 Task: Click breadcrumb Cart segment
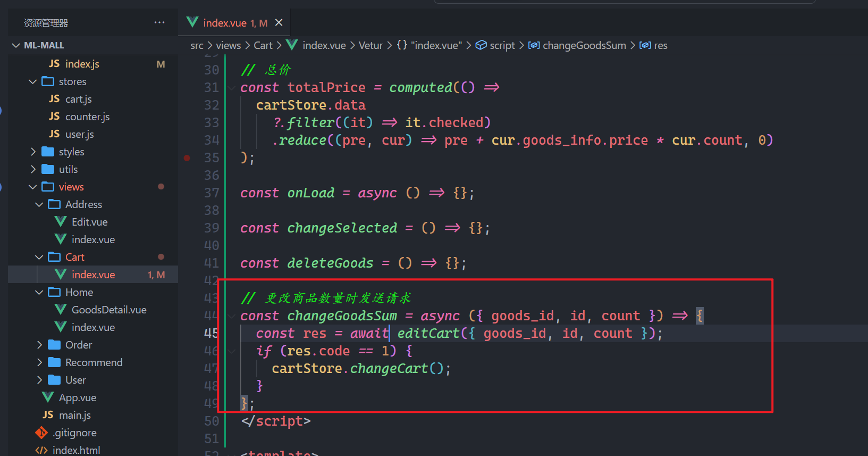click(263, 46)
